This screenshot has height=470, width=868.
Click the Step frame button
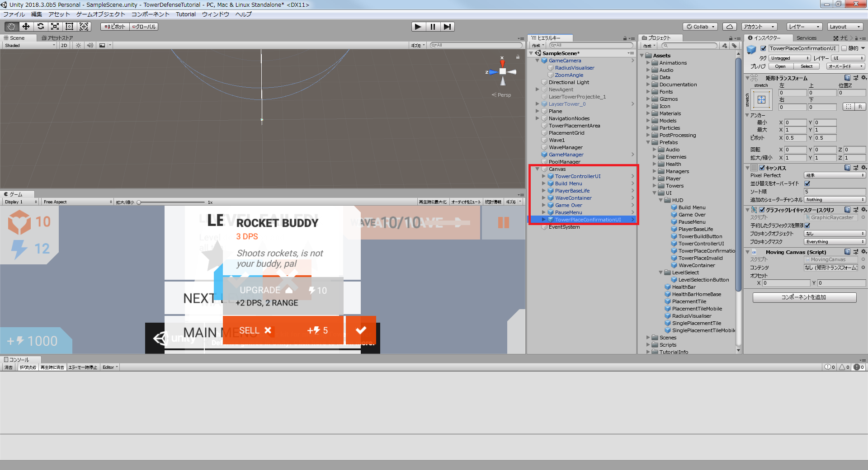click(447, 27)
